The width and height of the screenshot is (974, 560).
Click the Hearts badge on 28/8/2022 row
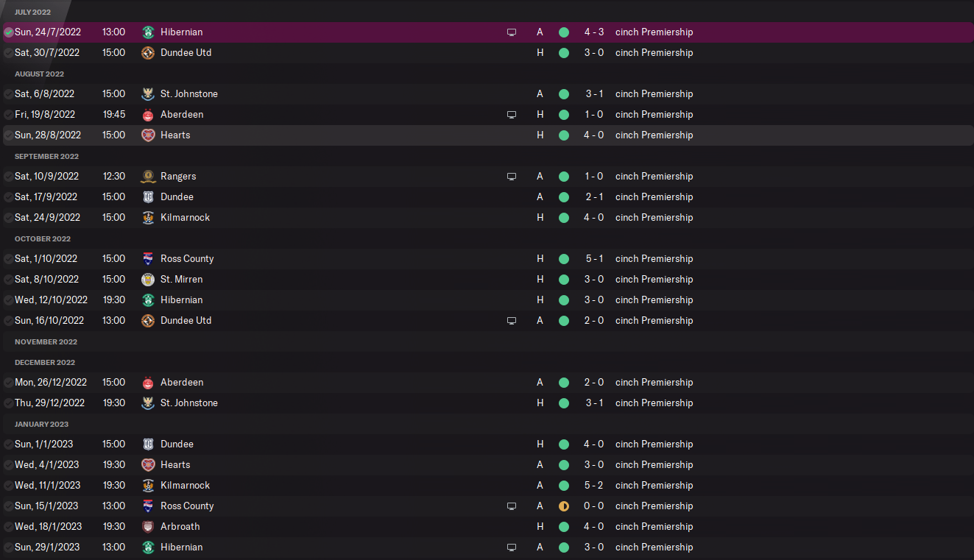[148, 135]
